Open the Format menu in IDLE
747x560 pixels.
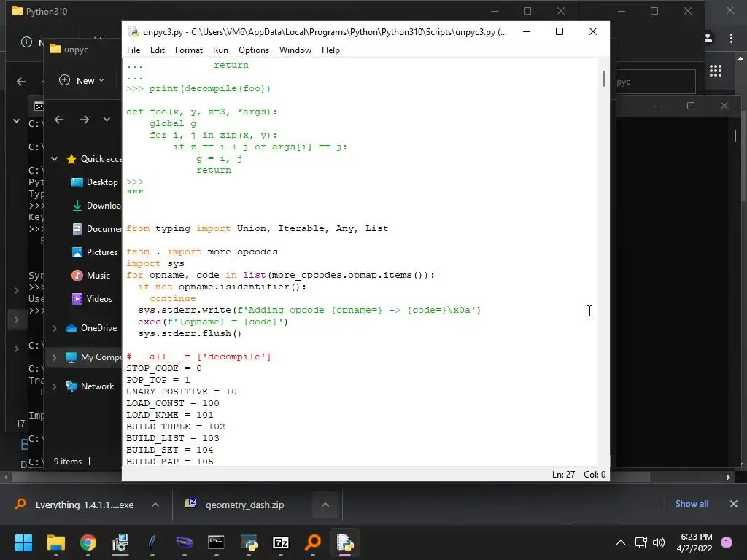tap(189, 50)
